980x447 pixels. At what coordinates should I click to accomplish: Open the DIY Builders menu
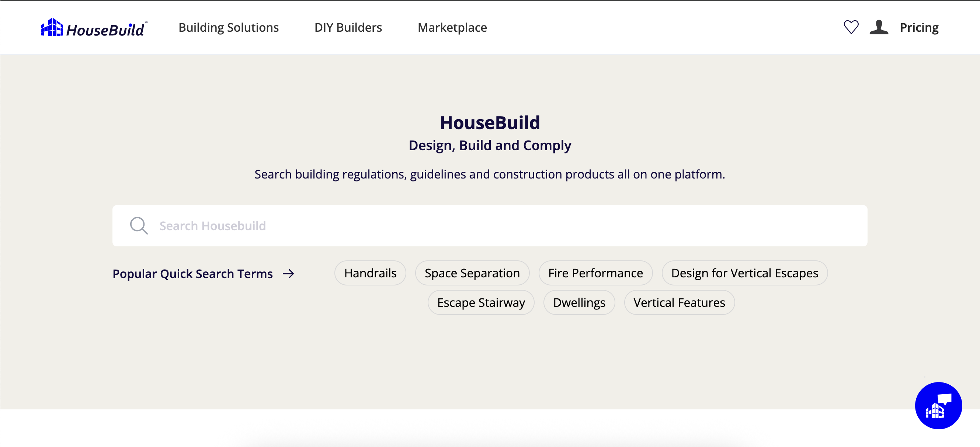click(x=348, y=27)
